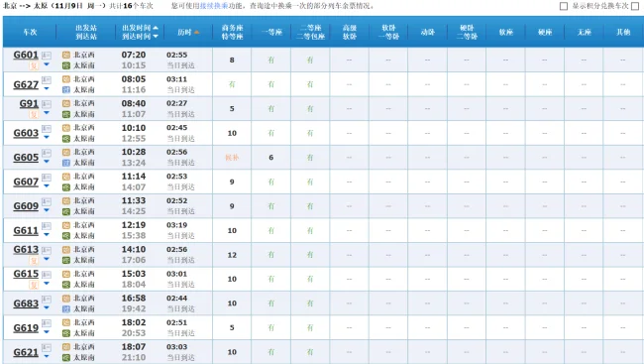Viewport: 644px width, 364px height.
Task: Open train number link G605
Action: pos(26,158)
